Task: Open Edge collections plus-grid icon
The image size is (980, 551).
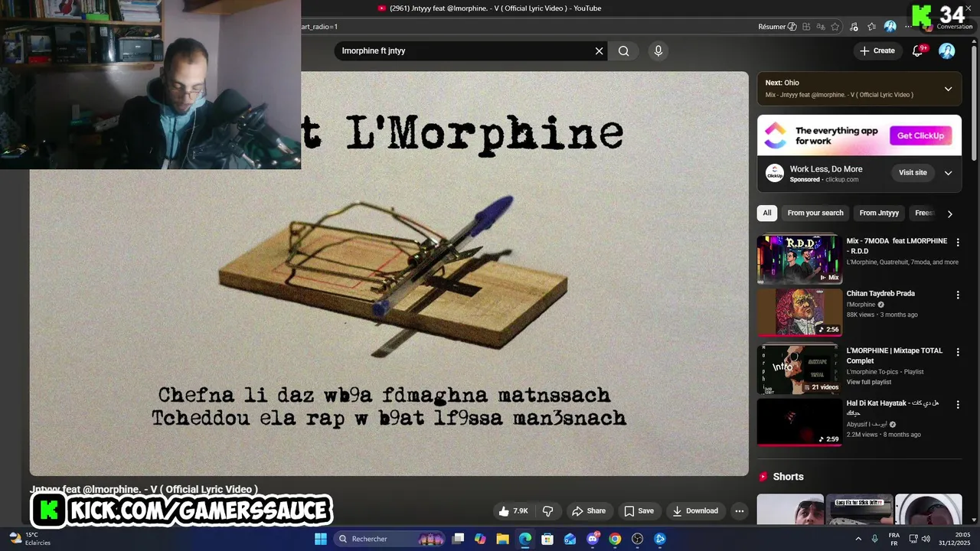Action: 806,27
